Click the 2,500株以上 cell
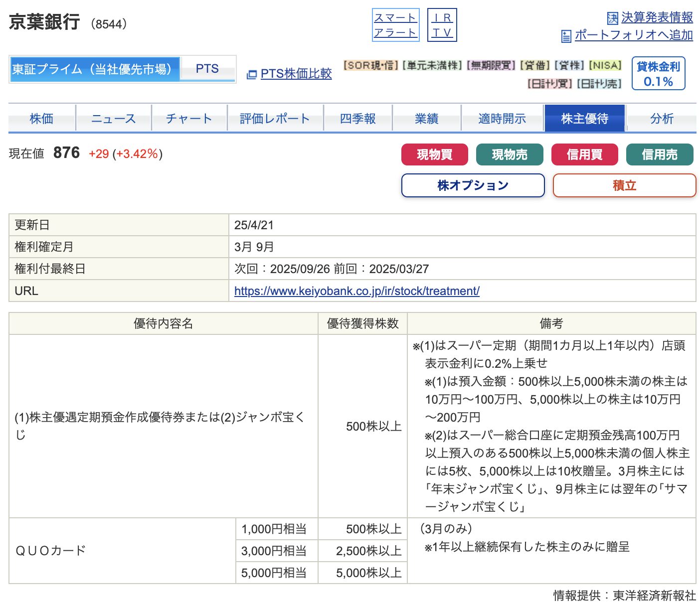The width and height of the screenshot is (700, 604). pyautogui.click(x=363, y=551)
